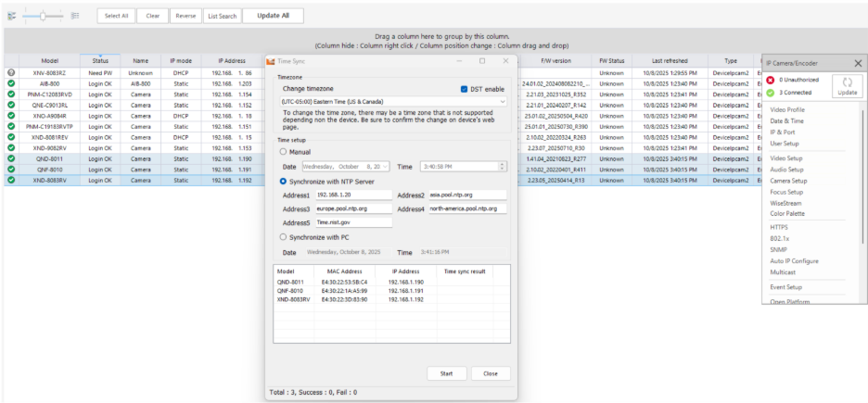Click the Time Sync dialog title icon
This screenshot has height=403, width=868.
271,61
